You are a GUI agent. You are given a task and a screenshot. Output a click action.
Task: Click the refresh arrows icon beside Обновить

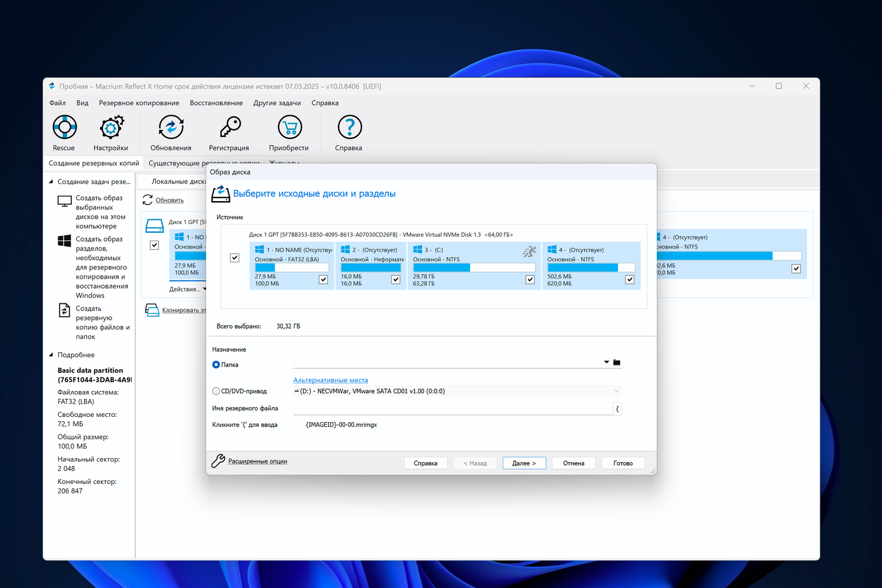pos(148,200)
